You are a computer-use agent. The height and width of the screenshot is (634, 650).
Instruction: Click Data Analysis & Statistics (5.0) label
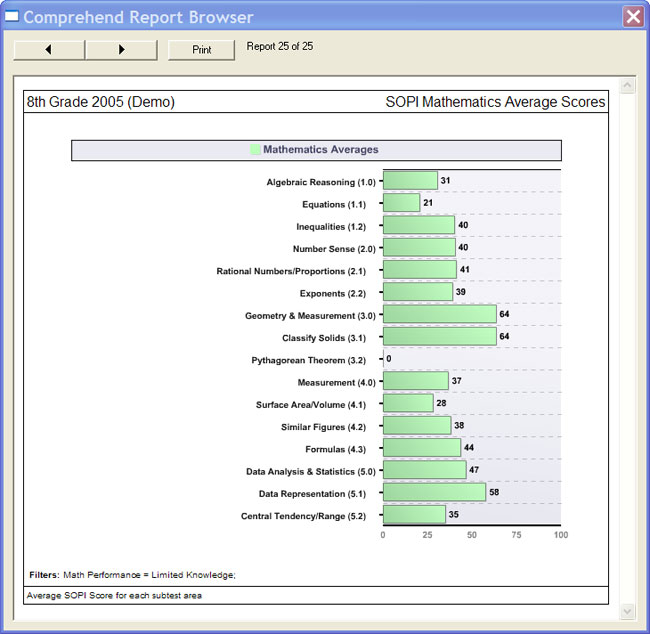[x=310, y=471]
